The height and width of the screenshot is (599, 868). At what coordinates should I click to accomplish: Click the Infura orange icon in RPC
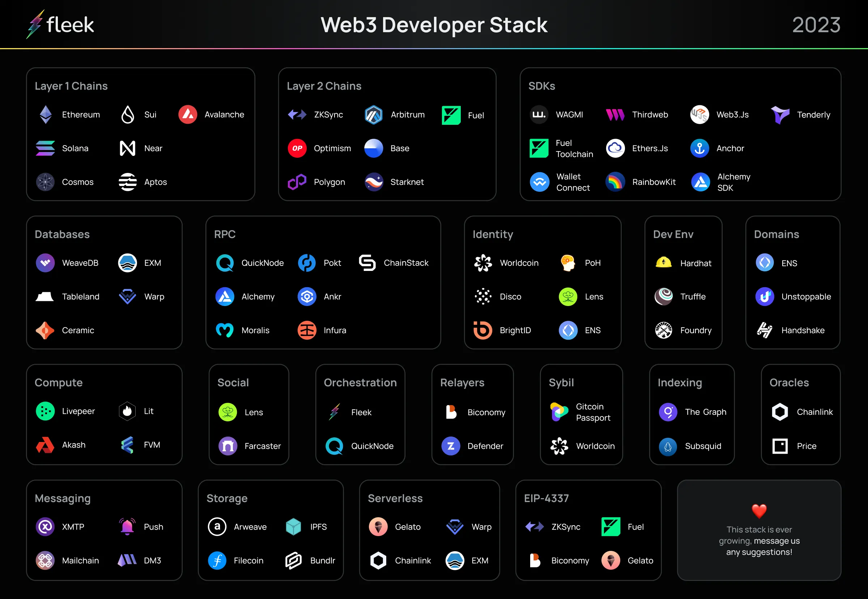pyautogui.click(x=307, y=330)
